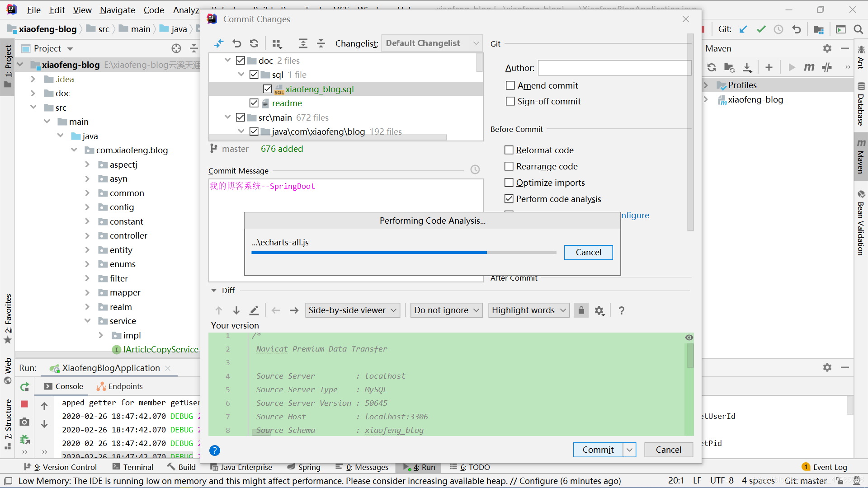This screenshot has height=488, width=868.
Task: Click the rollback changes icon
Action: tap(237, 43)
